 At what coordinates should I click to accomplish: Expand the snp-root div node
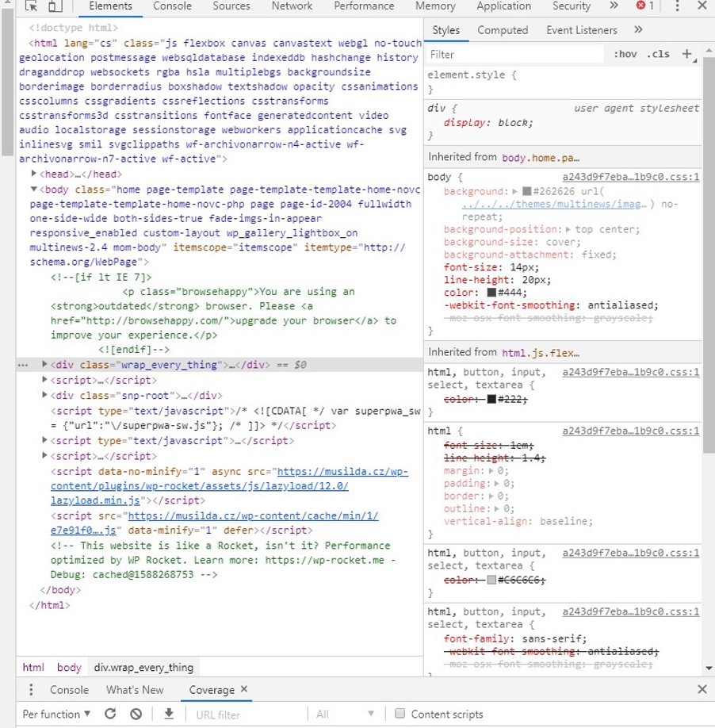pos(44,395)
